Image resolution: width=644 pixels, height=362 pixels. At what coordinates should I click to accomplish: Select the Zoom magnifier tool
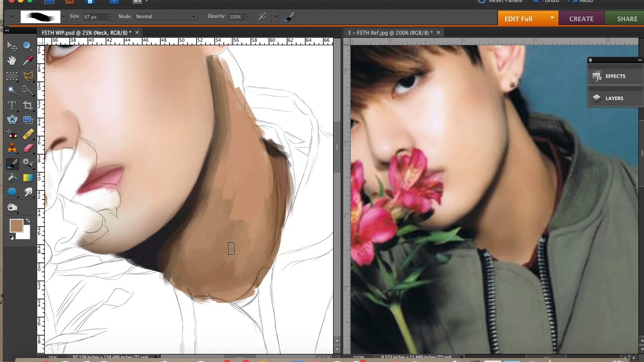click(x=28, y=47)
